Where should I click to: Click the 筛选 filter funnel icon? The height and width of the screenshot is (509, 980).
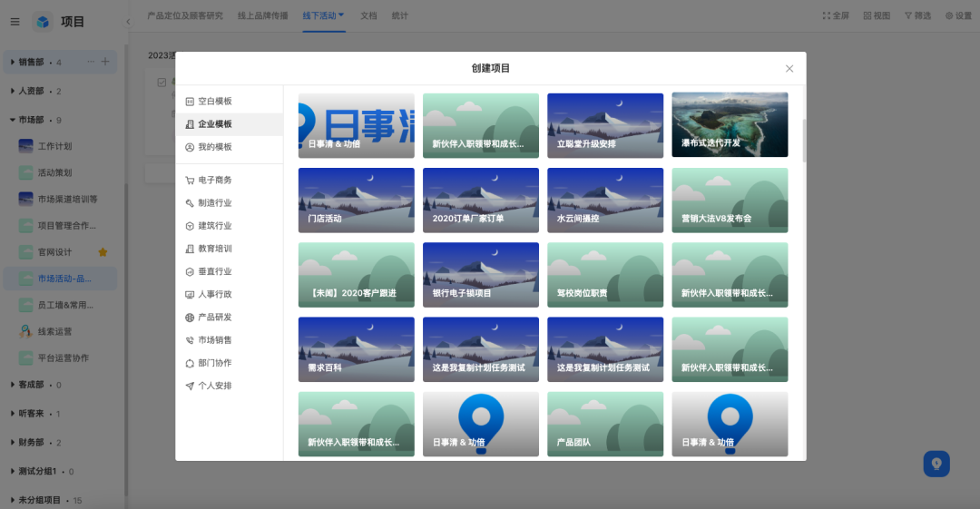pyautogui.click(x=908, y=15)
